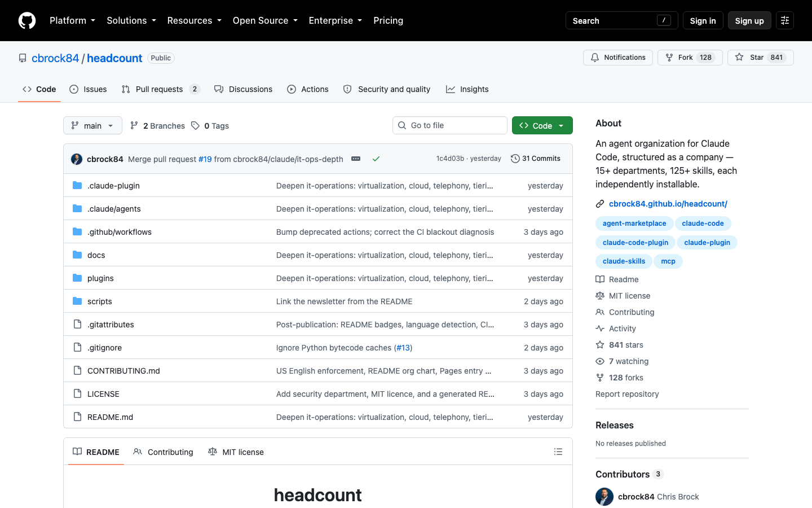
Task: Expand latest commit message ellipsis
Action: point(356,159)
